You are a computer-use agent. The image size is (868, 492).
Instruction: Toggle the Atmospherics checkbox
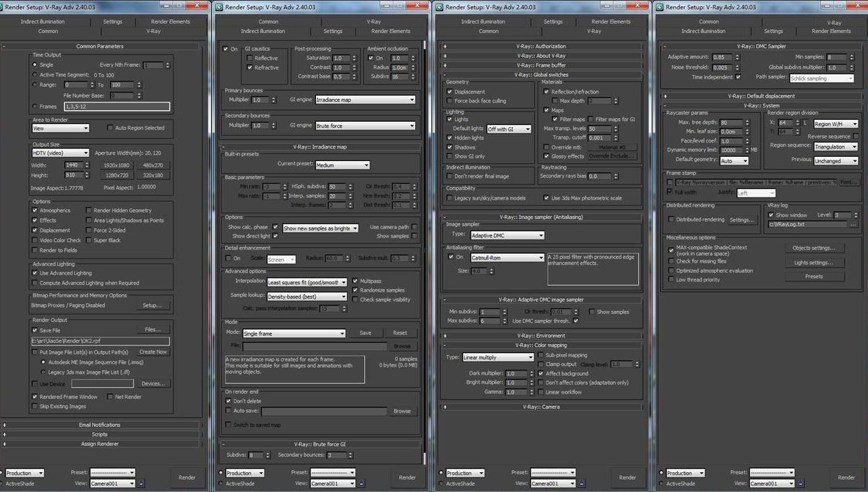(35, 211)
